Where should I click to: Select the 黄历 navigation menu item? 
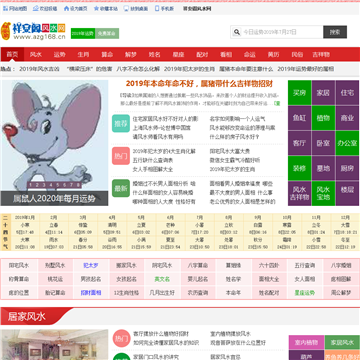click(273, 54)
